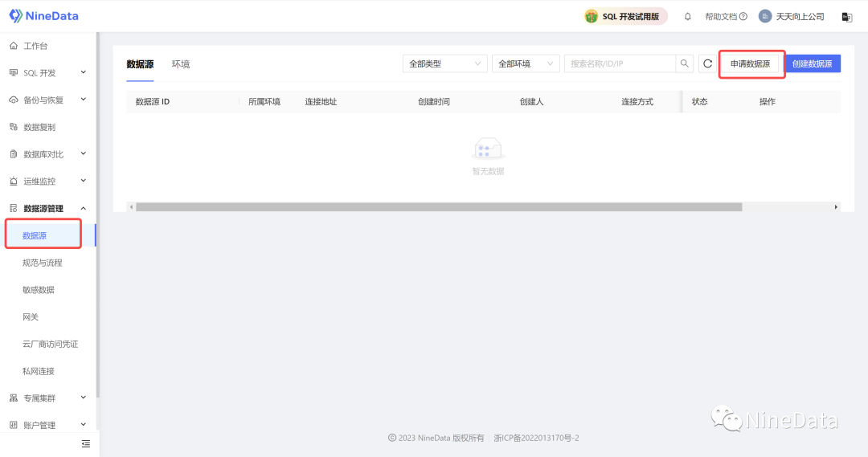This screenshot has width=868, height=457.
Task: Click the 状态 column header
Action: point(700,102)
